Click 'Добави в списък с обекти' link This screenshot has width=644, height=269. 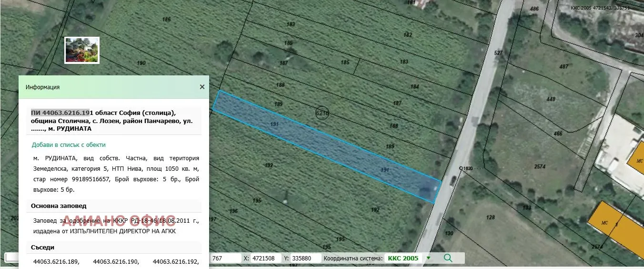69,145
